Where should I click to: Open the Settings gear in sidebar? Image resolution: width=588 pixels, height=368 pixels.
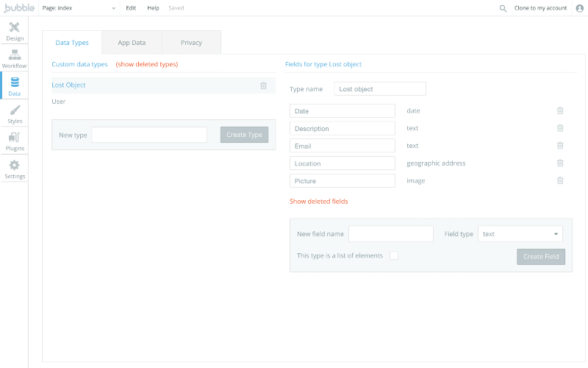pos(15,169)
